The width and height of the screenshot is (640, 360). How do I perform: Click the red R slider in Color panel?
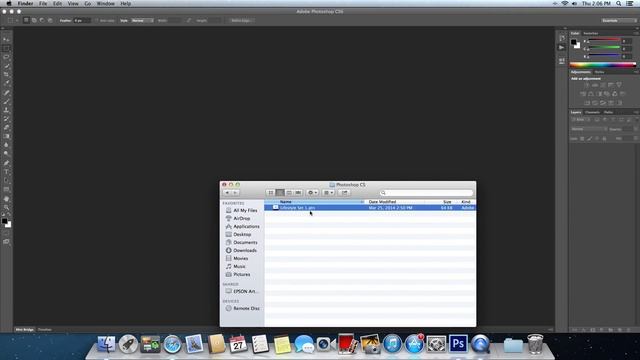(604, 41)
